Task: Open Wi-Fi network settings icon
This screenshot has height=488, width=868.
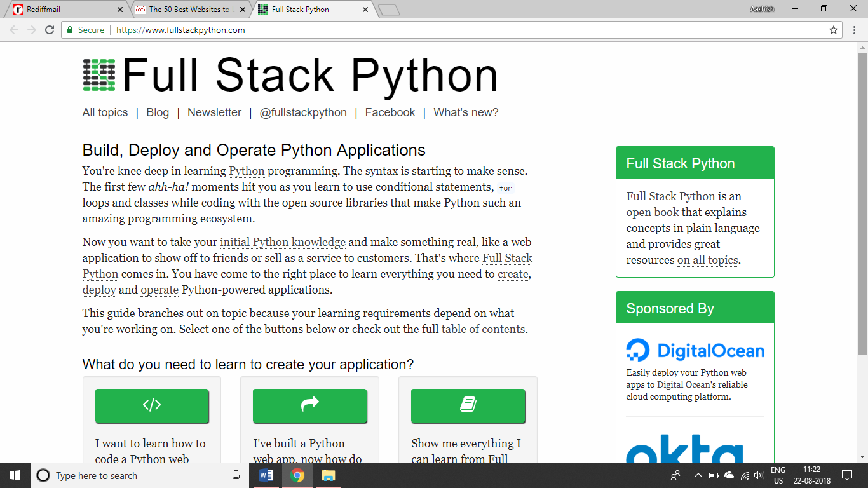Action: tap(744, 475)
